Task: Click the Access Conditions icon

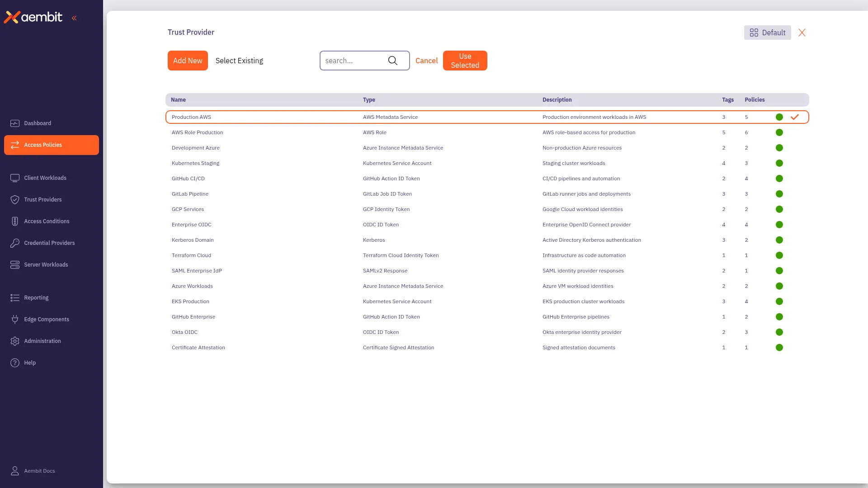Action: tap(15, 221)
